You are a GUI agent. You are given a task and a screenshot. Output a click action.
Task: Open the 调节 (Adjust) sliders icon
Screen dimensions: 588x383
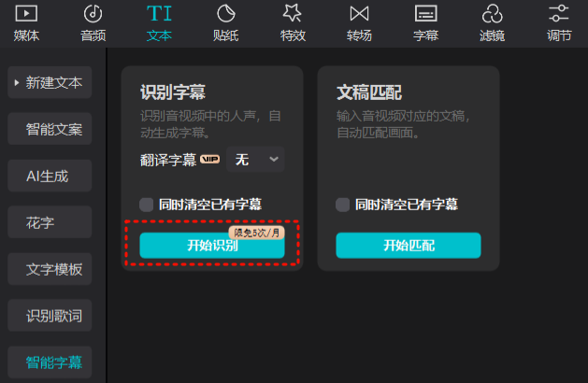point(559,14)
